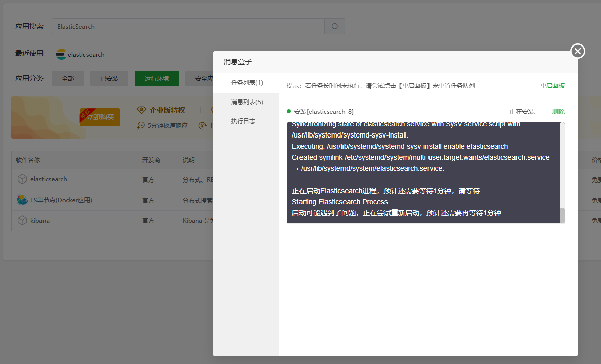Click the ES单节点 Docker app icon

22,200
